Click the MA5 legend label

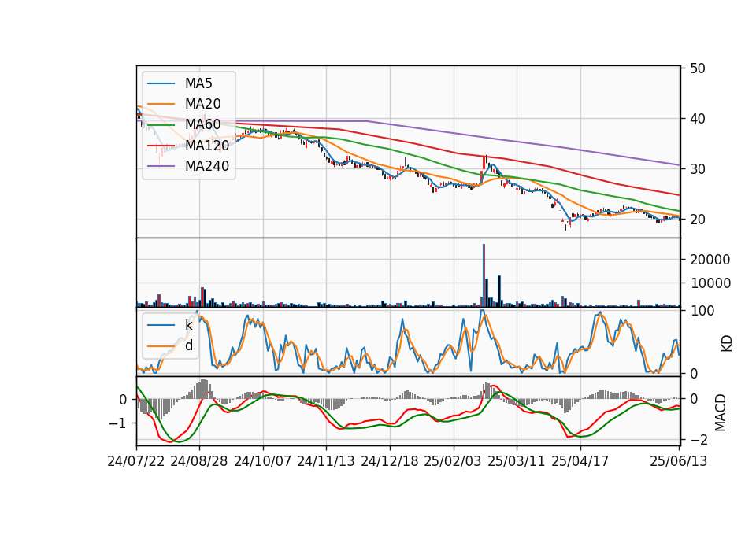coord(198,83)
